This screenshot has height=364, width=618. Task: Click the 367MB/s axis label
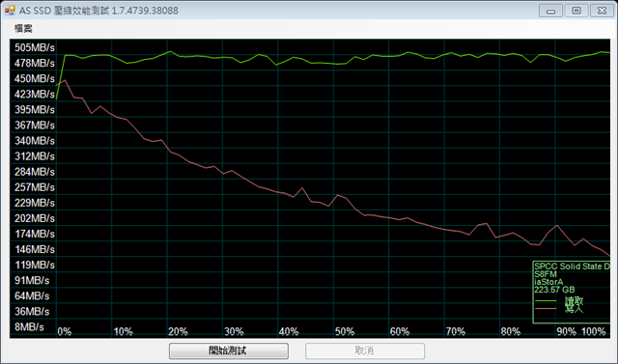35,126
